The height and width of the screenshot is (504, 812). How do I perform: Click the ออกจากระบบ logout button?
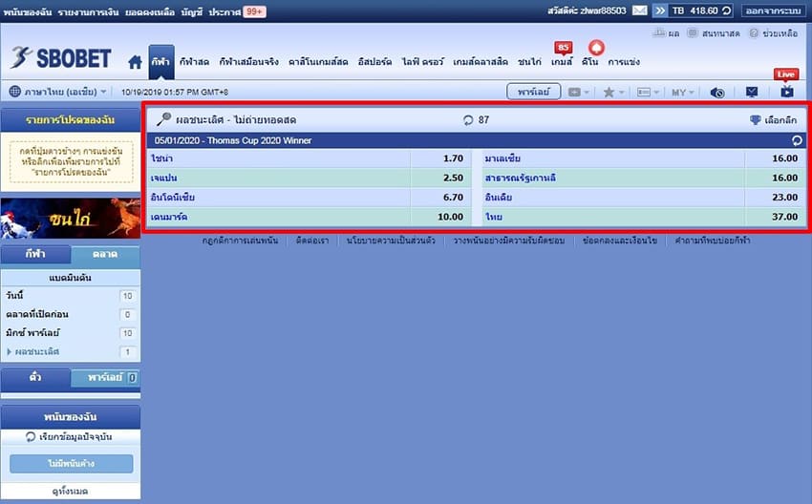[x=774, y=10]
